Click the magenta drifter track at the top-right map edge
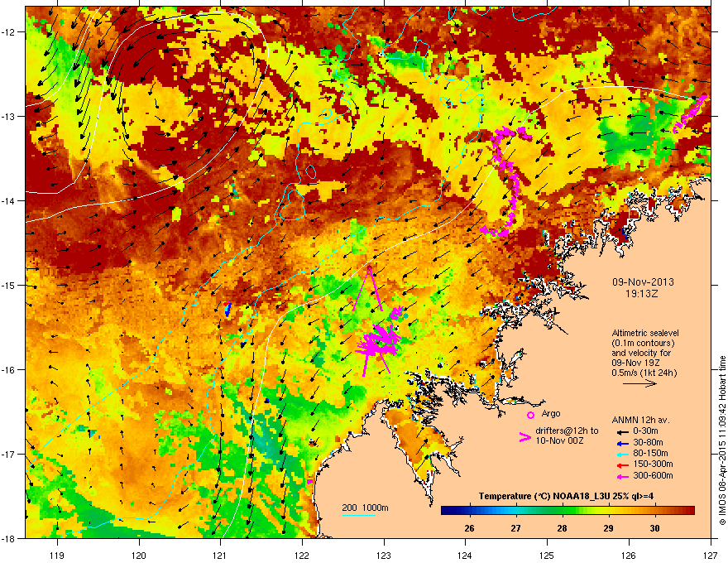 (690, 113)
